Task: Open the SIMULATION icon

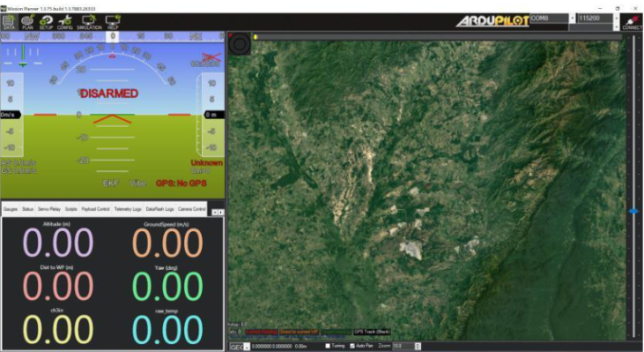Action: tap(89, 22)
